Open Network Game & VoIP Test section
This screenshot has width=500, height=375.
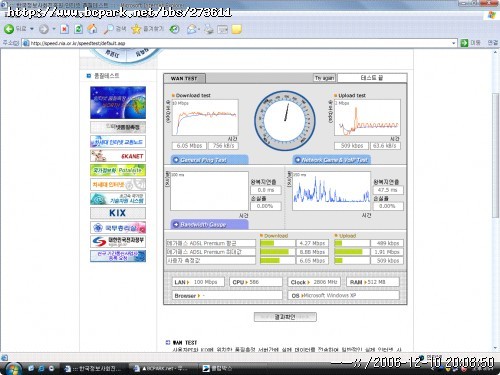click(332, 160)
